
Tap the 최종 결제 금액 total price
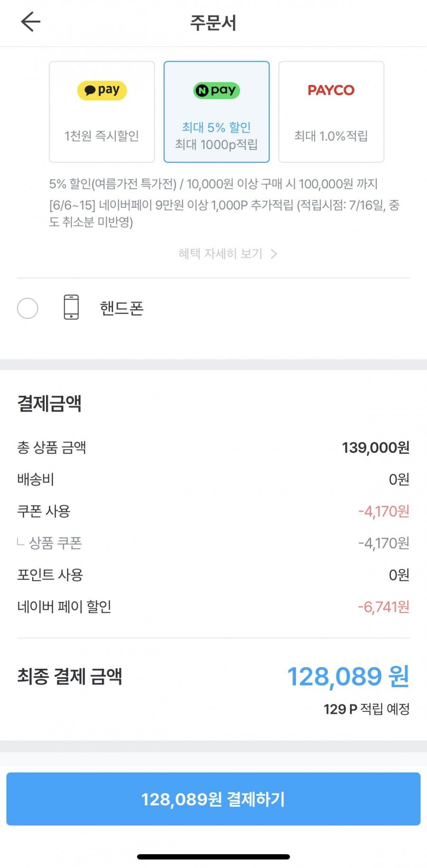coord(348,676)
